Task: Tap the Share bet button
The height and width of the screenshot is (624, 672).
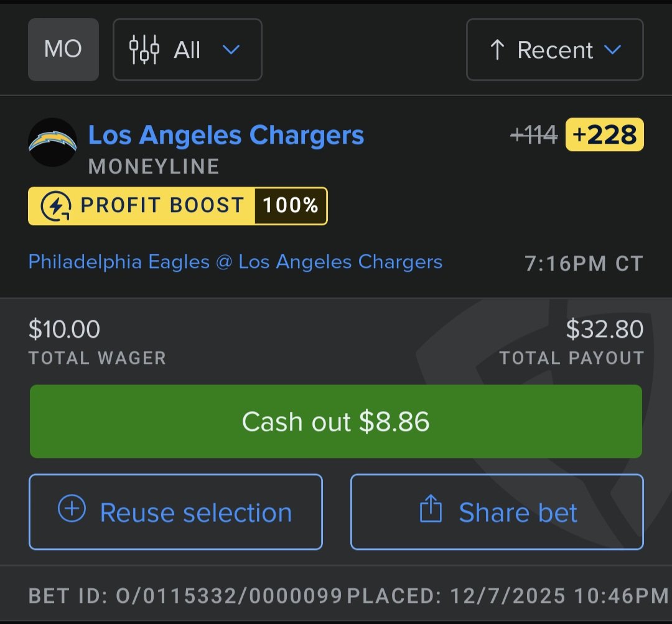Action: click(497, 512)
